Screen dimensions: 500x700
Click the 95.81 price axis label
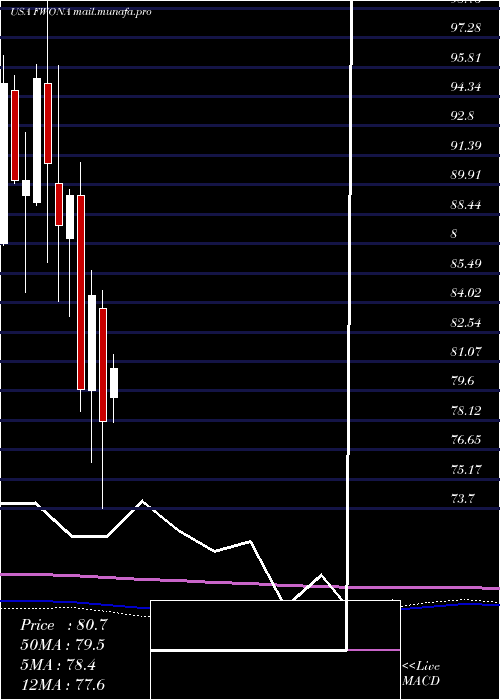click(465, 58)
